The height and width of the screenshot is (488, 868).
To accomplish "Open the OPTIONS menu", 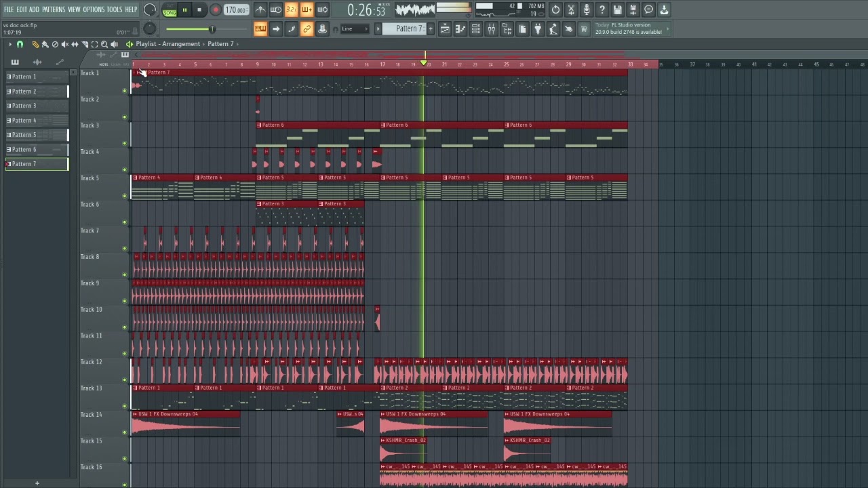I will [94, 9].
